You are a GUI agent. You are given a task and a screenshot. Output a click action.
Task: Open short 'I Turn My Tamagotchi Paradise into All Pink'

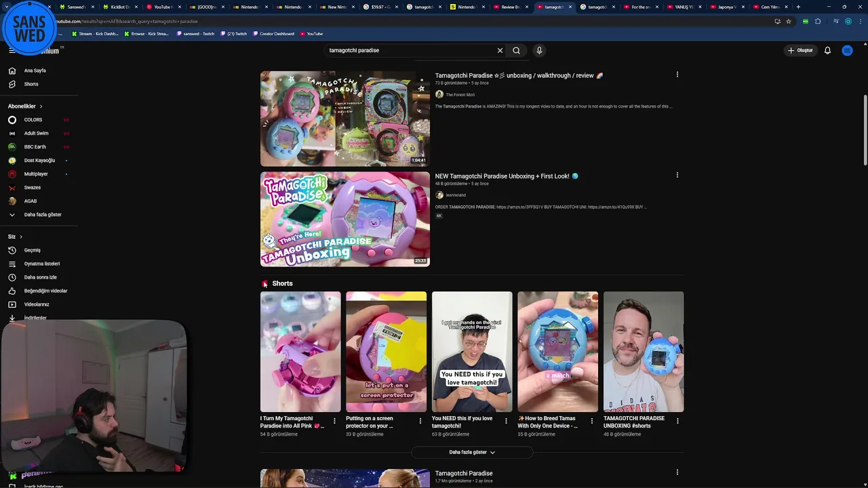300,352
